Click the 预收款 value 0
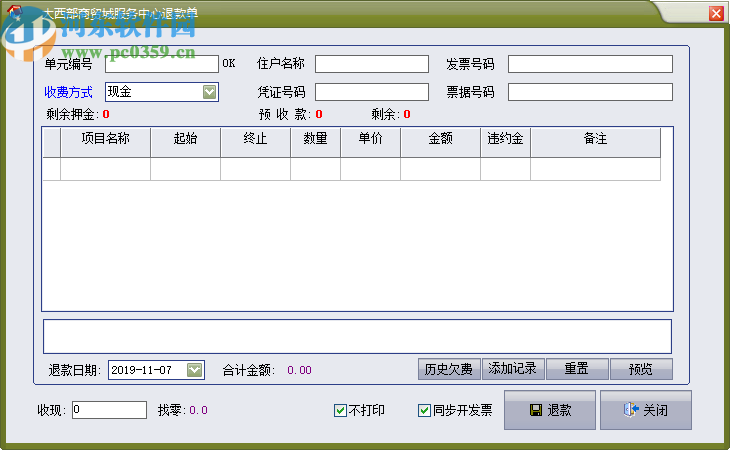Screen dimensions: 730x450 click(x=319, y=114)
